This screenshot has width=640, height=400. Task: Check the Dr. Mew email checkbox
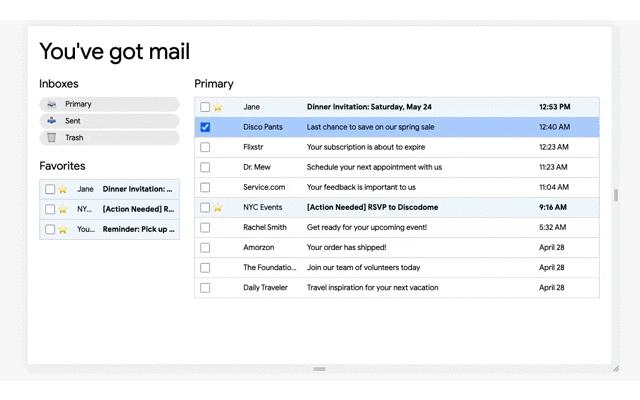tap(205, 167)
